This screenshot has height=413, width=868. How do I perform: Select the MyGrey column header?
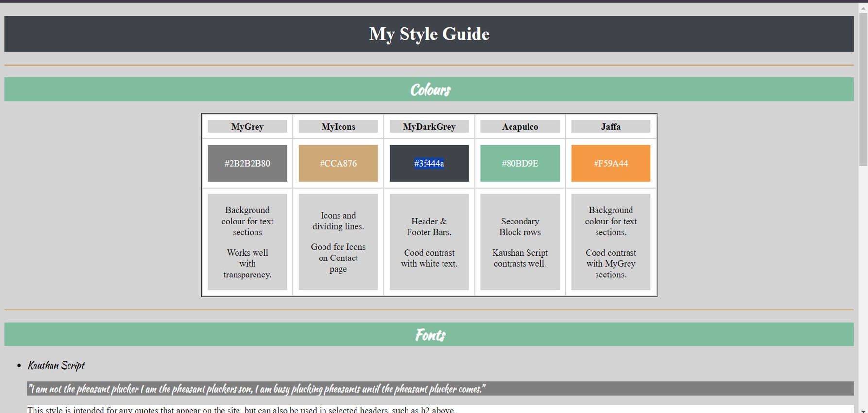point(247,127)
